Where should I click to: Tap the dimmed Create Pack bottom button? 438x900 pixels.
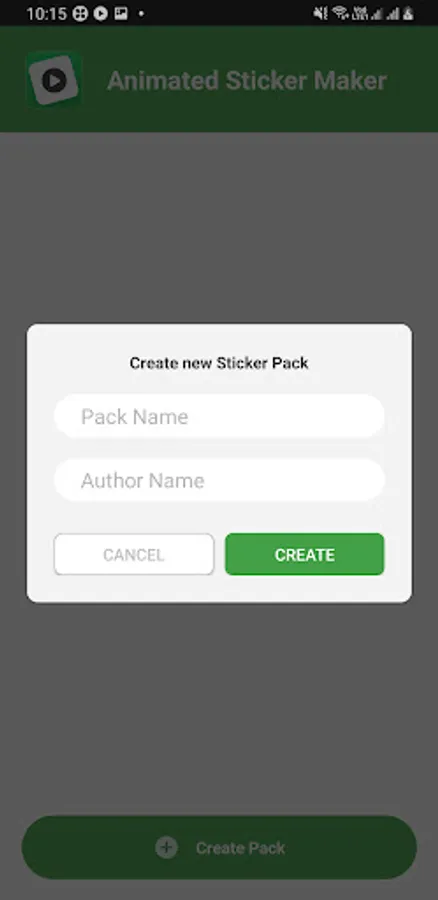point(219,847)
